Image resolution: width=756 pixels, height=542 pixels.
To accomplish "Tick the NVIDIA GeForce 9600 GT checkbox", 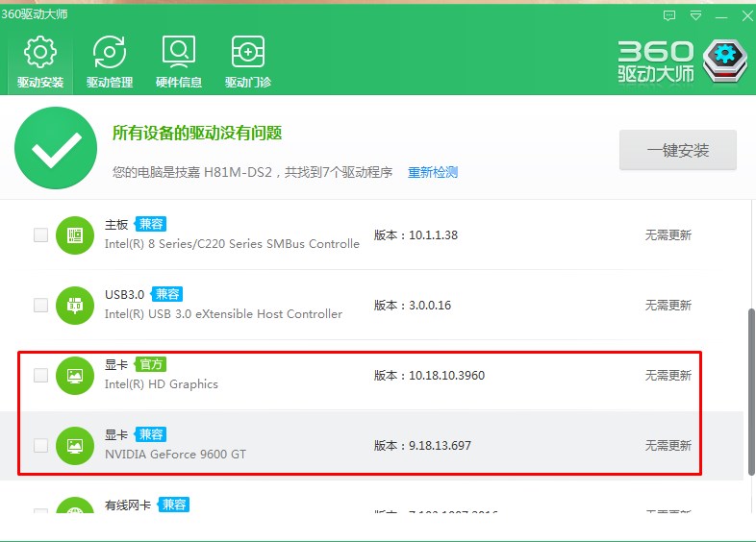I will (41, 445).
